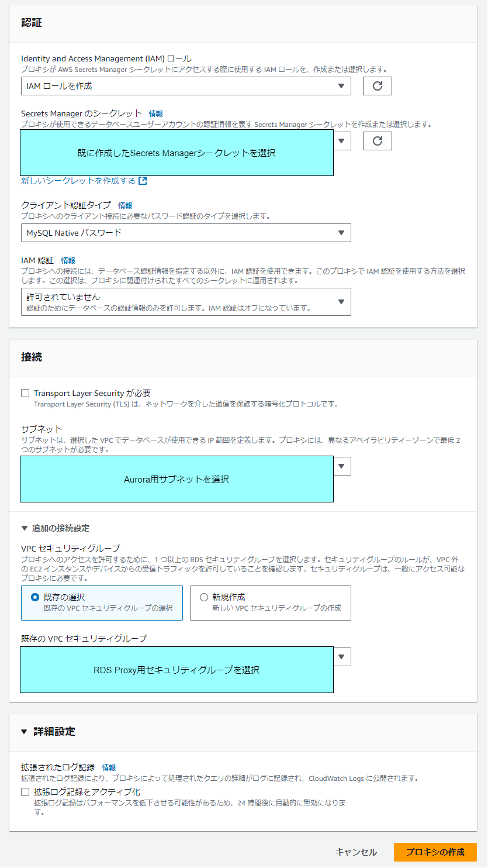Click the サブネット field label
The image size is (488, 868).
41,429
